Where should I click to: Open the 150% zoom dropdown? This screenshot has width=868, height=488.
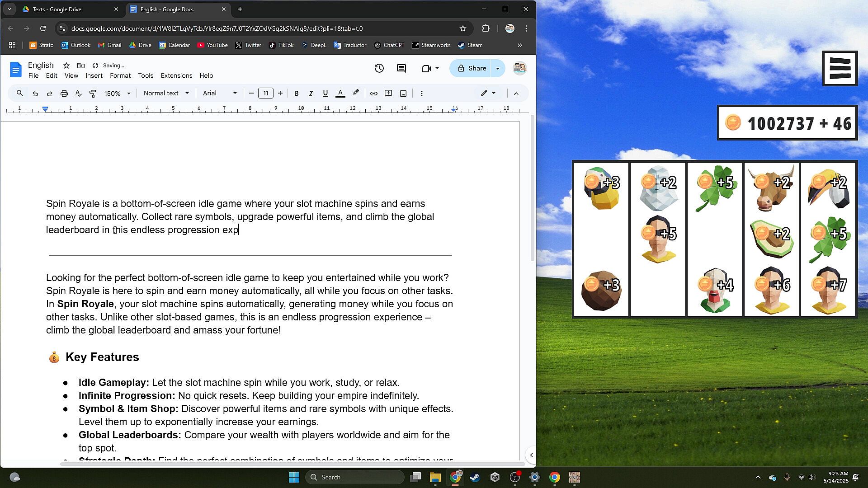tap(117, 94)
